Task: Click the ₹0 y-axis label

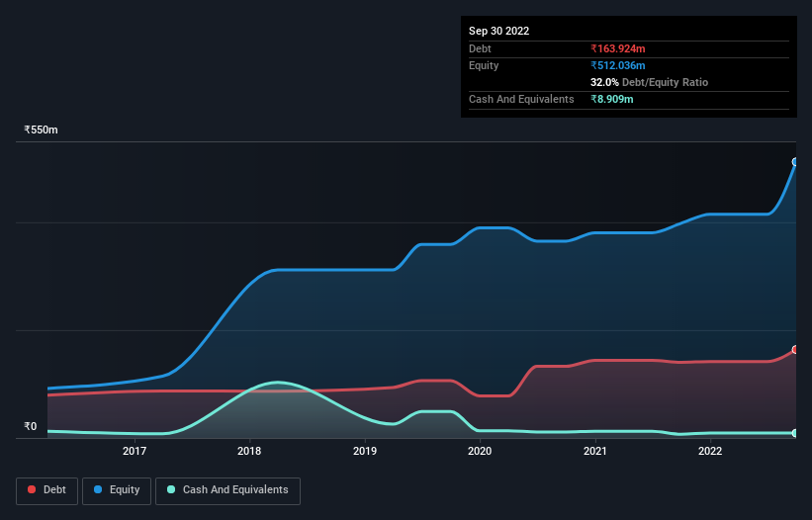Action: (x=31, y=426)
